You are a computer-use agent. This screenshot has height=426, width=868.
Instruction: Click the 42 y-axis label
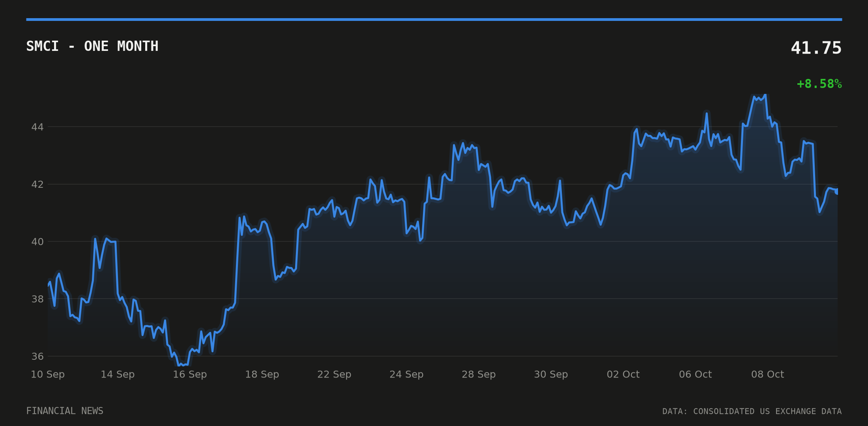click(37, 184)
